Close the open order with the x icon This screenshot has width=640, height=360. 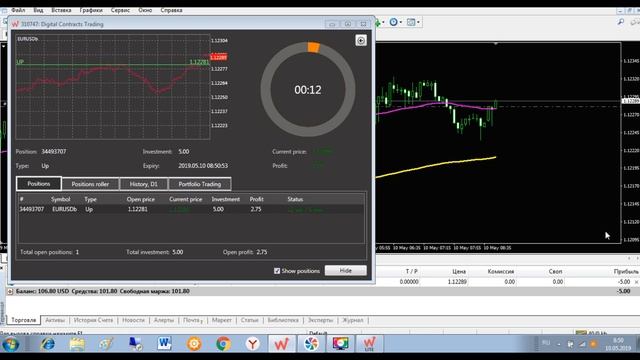point(636,282)
